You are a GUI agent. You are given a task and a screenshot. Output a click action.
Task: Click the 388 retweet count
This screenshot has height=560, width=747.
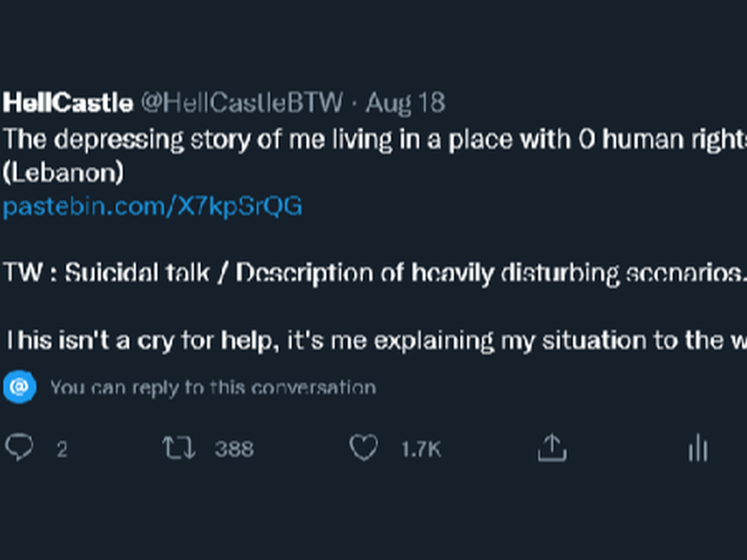point(234,449)
